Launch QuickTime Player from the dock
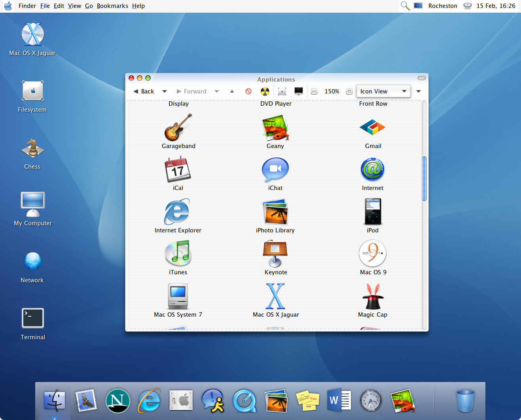Screen dimensions: 521x420 click(x=245, y=401)
